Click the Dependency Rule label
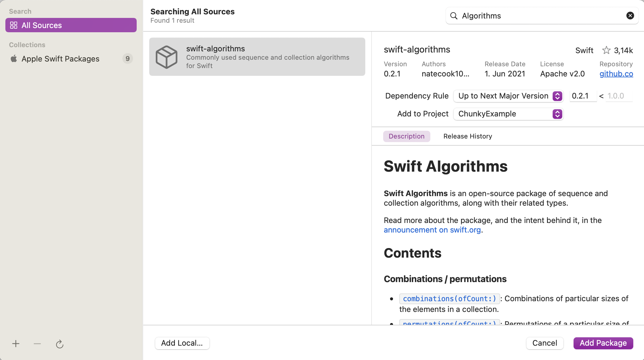644x360 pixels. [x=417, y=96]
